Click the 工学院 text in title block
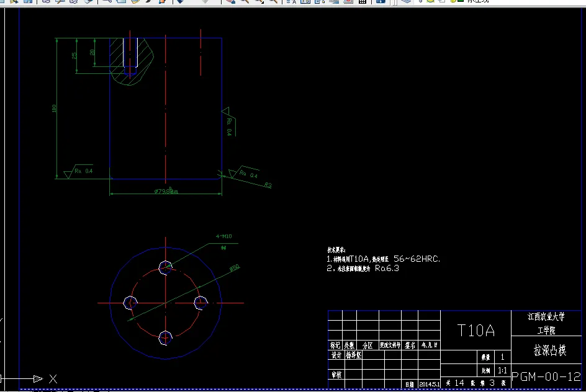The height and width of the screenshot is (392, 586). coord(546,331)
